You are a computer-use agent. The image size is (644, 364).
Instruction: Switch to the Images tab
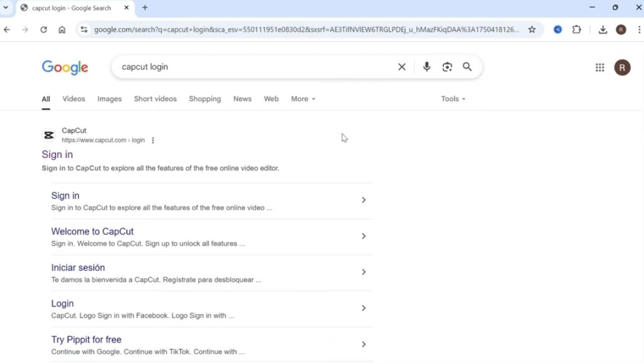point(109,99)
